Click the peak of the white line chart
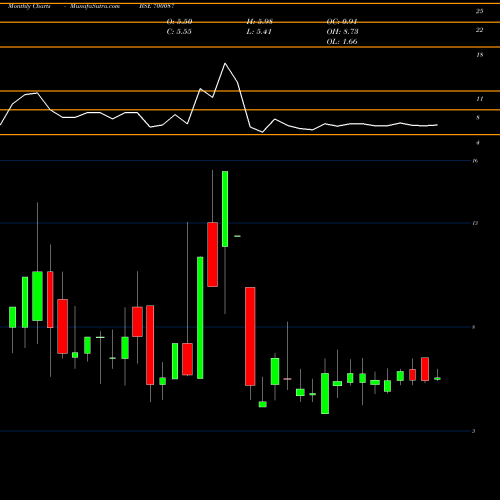Screen dimensions: 500x500 [x=225, y=63]
